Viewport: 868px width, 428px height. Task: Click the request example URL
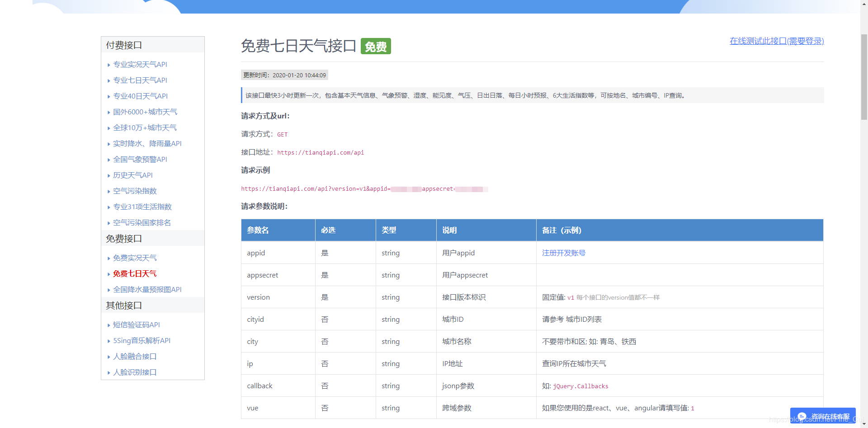(364, 189)
